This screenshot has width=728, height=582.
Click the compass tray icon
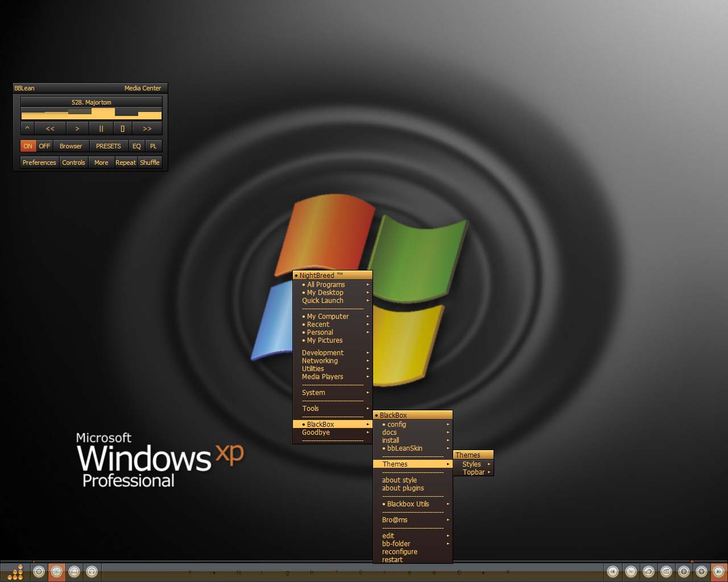684,572
